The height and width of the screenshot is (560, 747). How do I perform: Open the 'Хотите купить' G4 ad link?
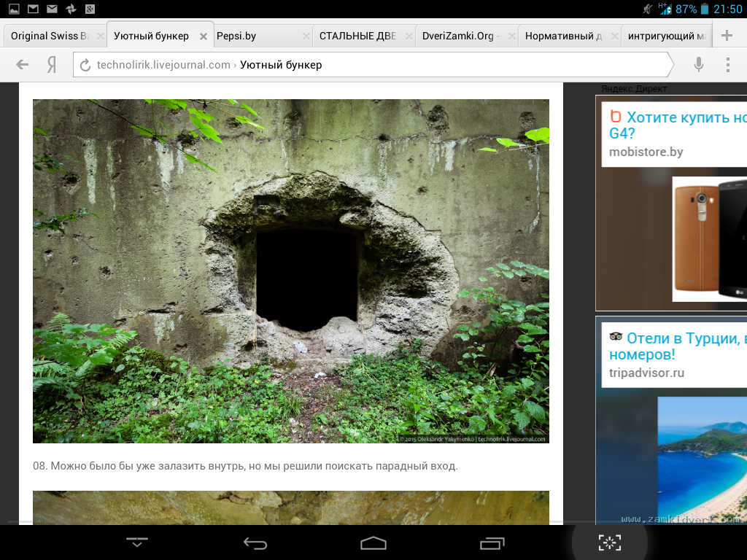678,125
